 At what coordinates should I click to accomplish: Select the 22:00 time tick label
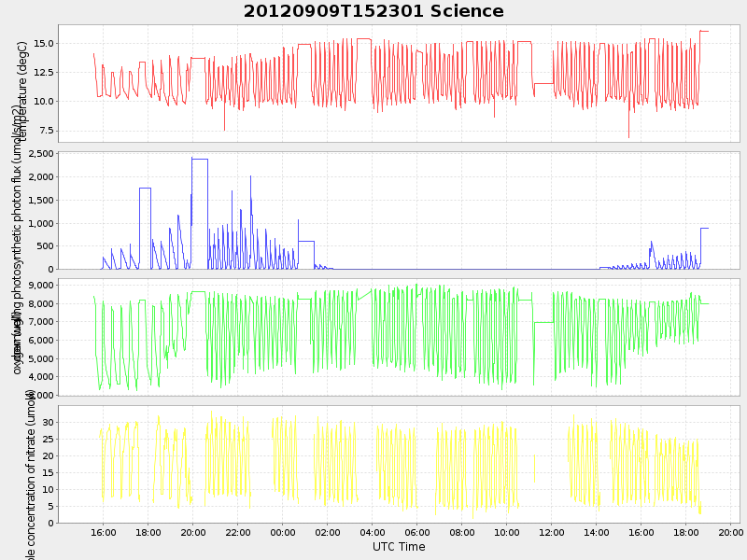pos(238,533)
